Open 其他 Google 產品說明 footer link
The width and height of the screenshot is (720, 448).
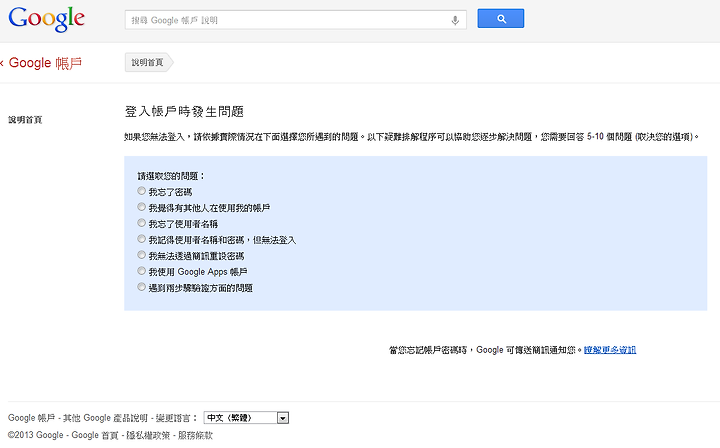coord(105,418)
